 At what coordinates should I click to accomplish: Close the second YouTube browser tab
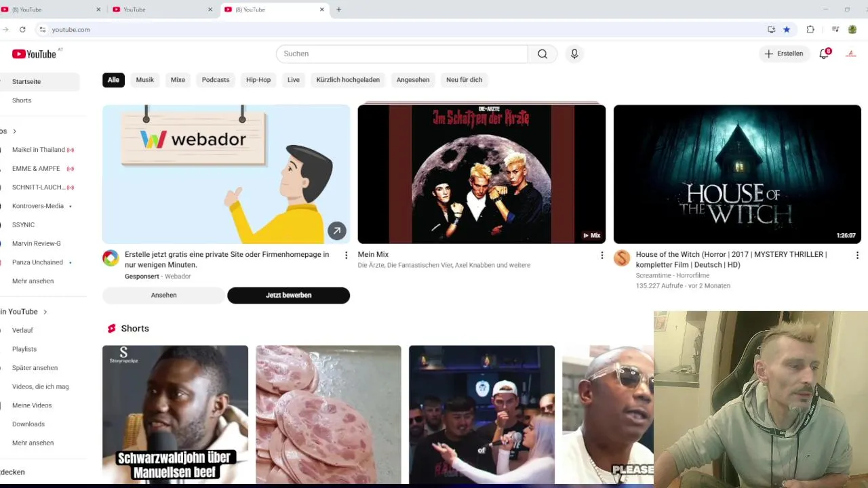click(210, 9)
